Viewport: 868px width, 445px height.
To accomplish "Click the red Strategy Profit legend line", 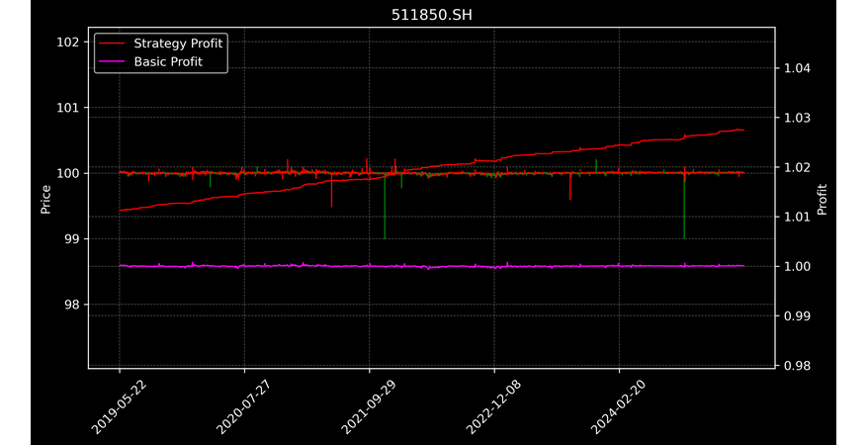I will [x=112, y=44].
